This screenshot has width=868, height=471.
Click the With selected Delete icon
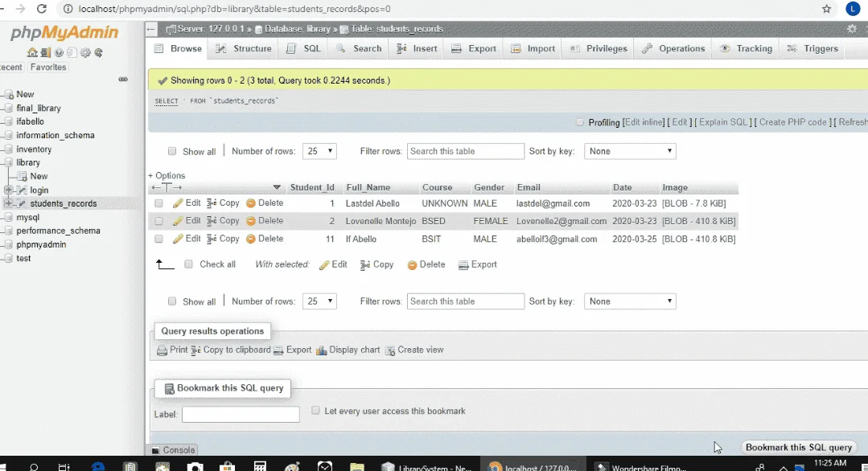pos(412,264)
